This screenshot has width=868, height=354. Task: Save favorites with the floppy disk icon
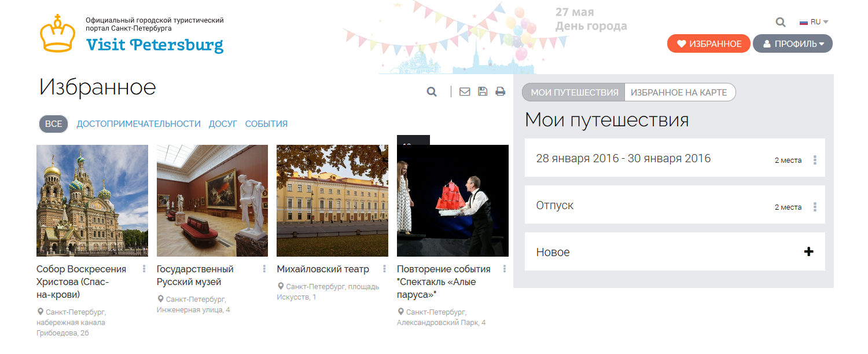click(483, 92)
